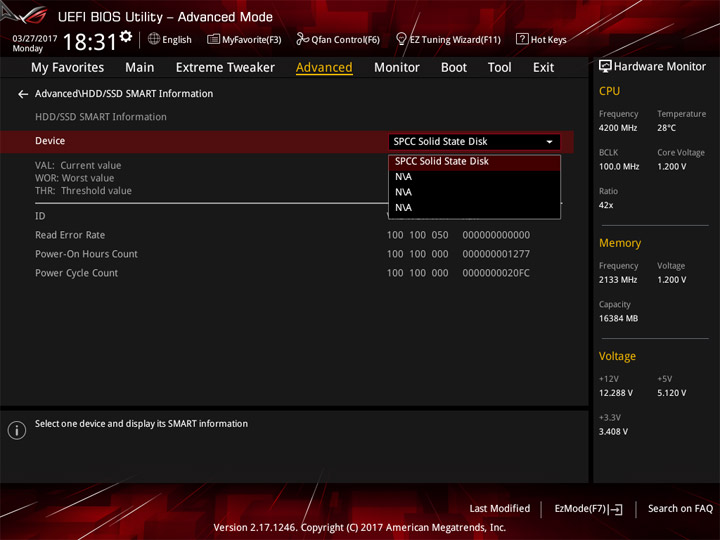Click the Memory heading

click(620, 243)
